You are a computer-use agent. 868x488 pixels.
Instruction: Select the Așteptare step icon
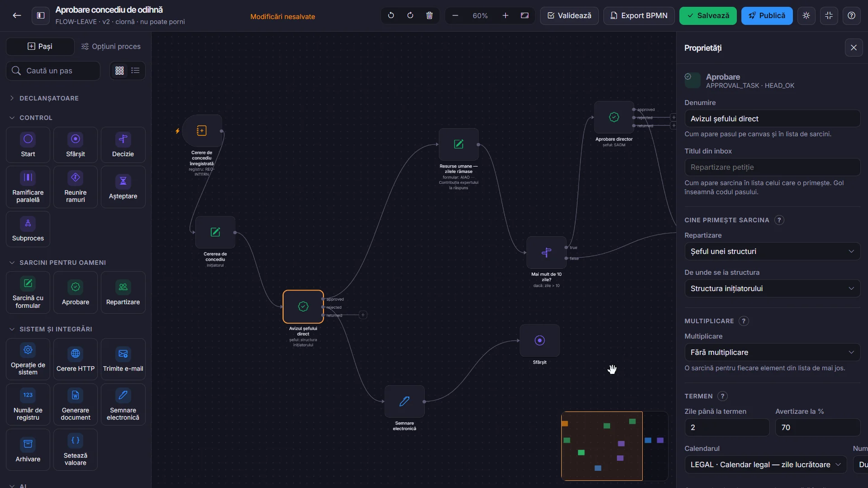pyautogui.click(x=123, y=187)
